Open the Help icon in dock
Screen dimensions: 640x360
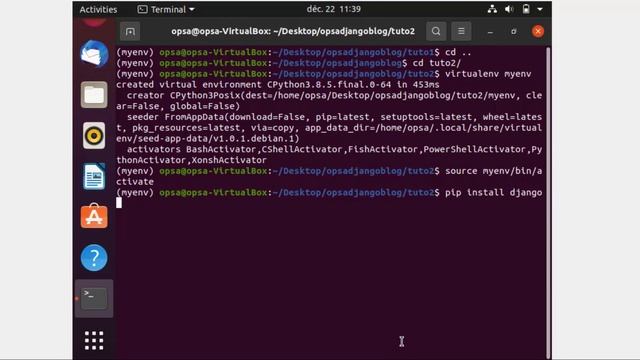click(94, 258)
